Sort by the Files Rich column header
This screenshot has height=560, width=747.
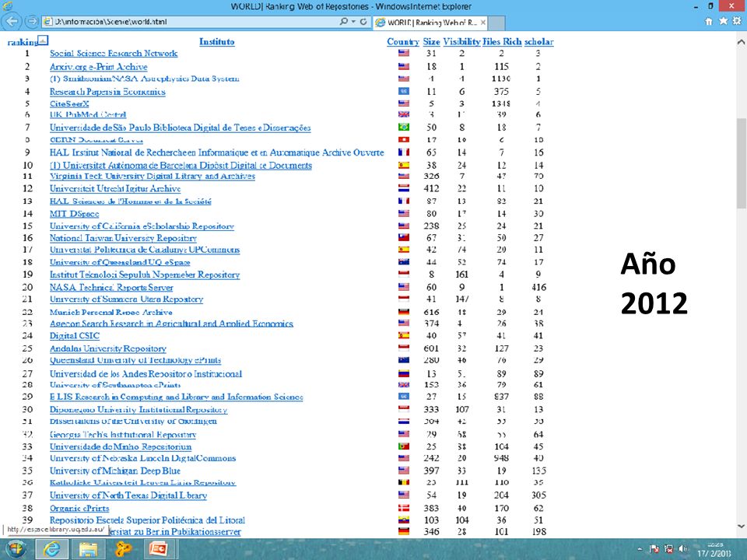coord(502,42)
